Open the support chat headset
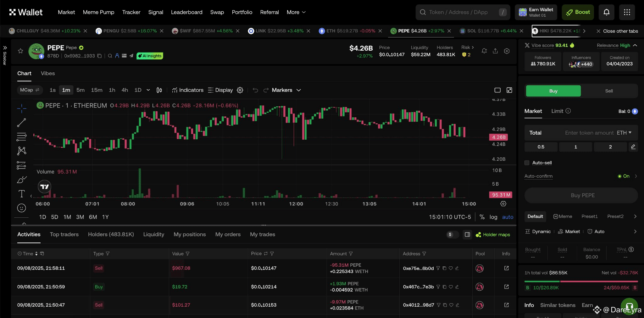The width and height of the screenshot is (644, 318). [x=629, y=306]
